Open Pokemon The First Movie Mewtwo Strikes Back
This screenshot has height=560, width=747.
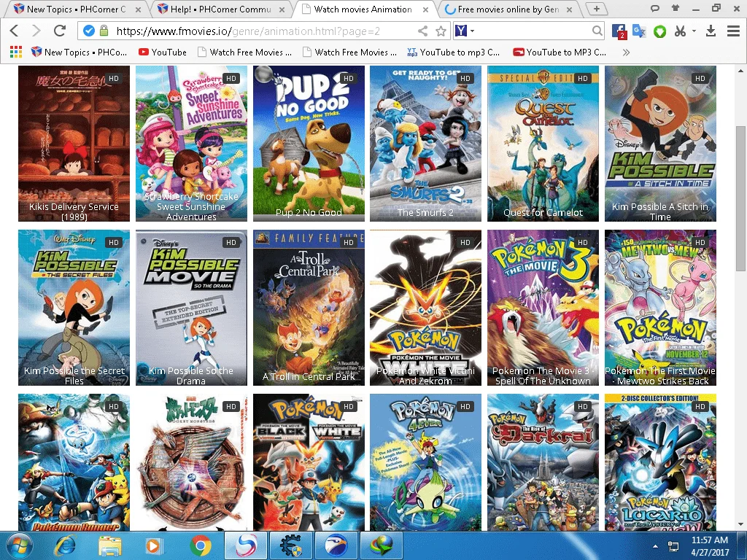(x=660, y=308)
